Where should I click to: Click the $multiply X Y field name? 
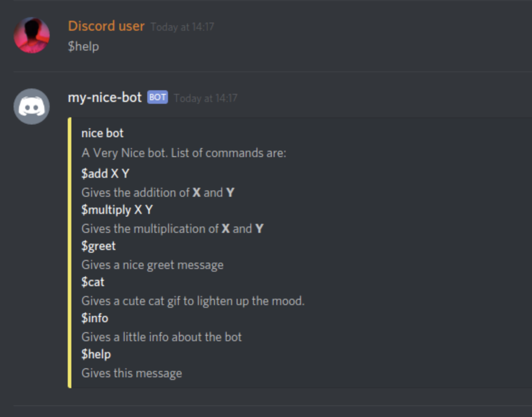(x=117, y=210)
